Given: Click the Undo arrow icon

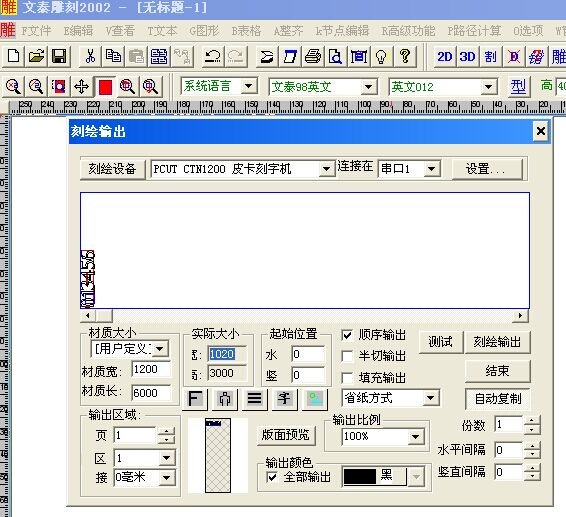Looking at the screenshot, I should pyautogui.click(x=213, y=56).
